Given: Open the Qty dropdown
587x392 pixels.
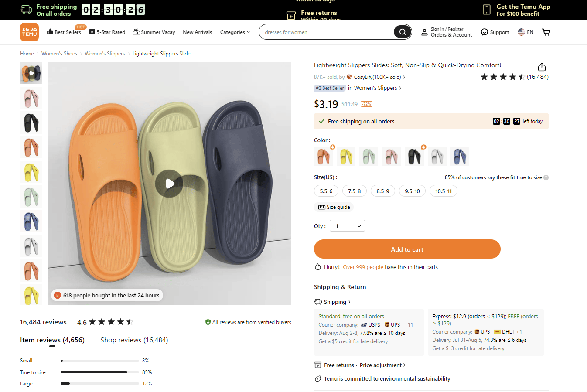Looking at the screenshot, I should [348, 226].
